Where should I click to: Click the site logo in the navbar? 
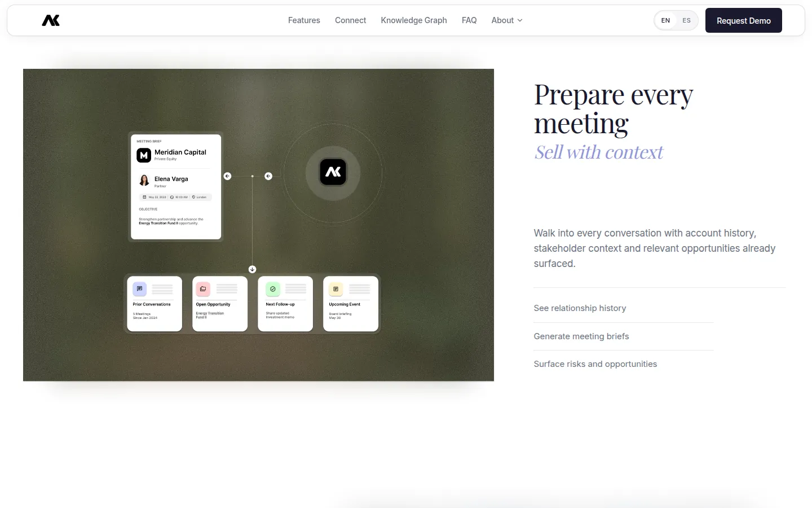tap(51, 20)
